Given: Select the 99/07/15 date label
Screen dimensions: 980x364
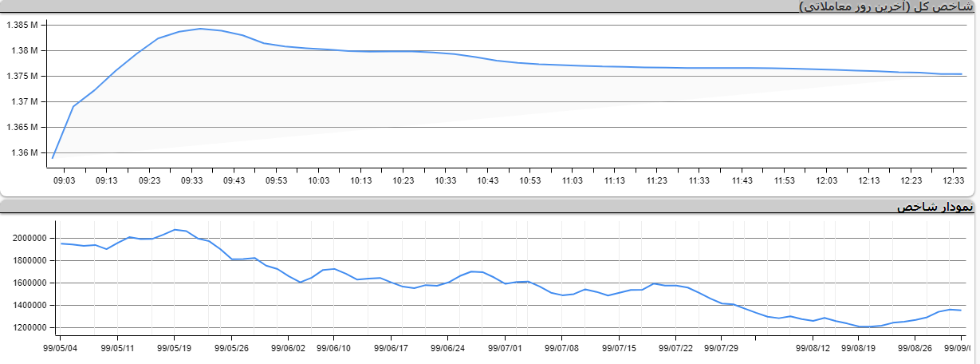Looking at the screenshot, I should click(619, 348).
